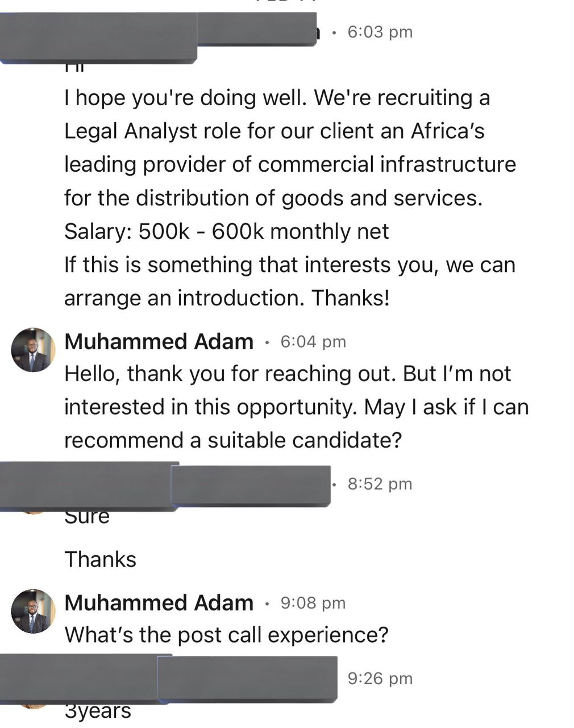Click the 'Sure' message bubble
574x728 pixels.
[x=87, y=516]
